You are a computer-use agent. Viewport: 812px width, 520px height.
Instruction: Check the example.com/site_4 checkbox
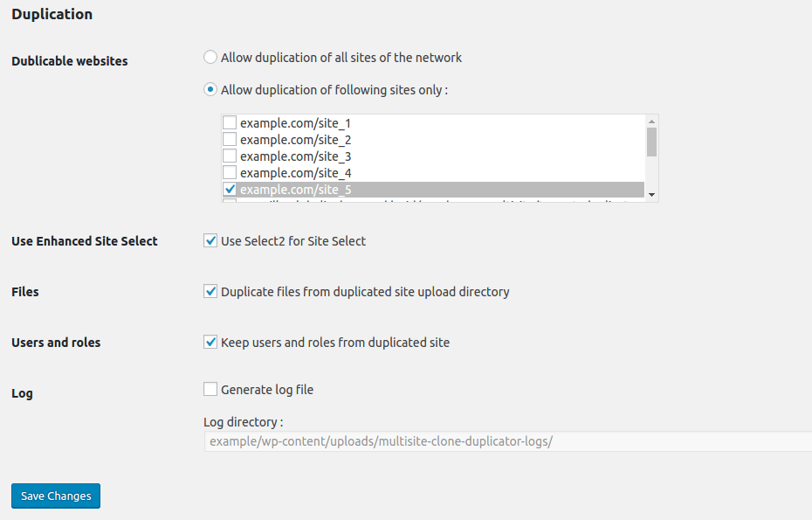coord(230,173)
